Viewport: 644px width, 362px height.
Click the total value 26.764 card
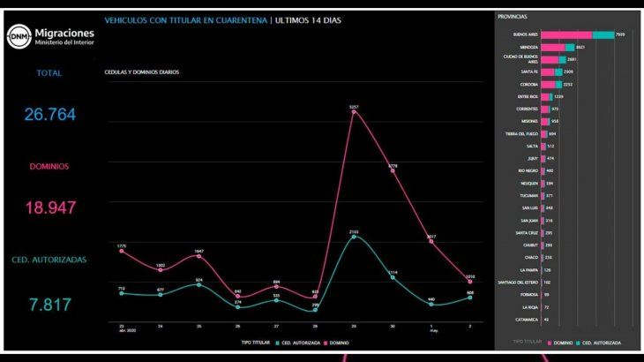pos(49,114)
